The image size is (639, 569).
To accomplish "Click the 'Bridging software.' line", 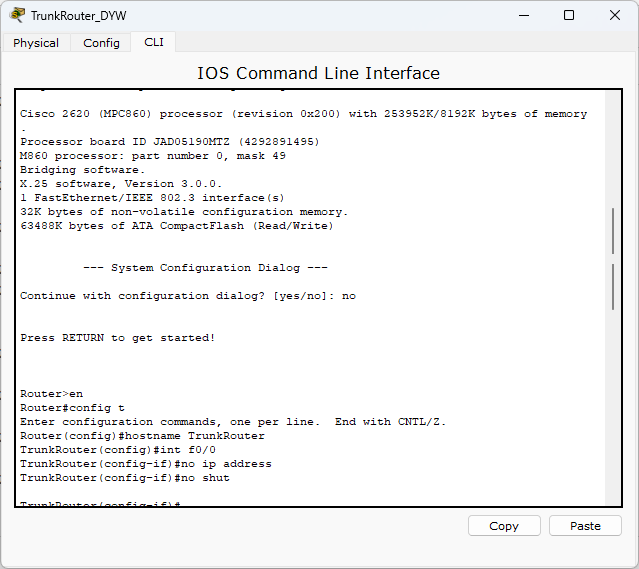I will [x=82, y=170].
